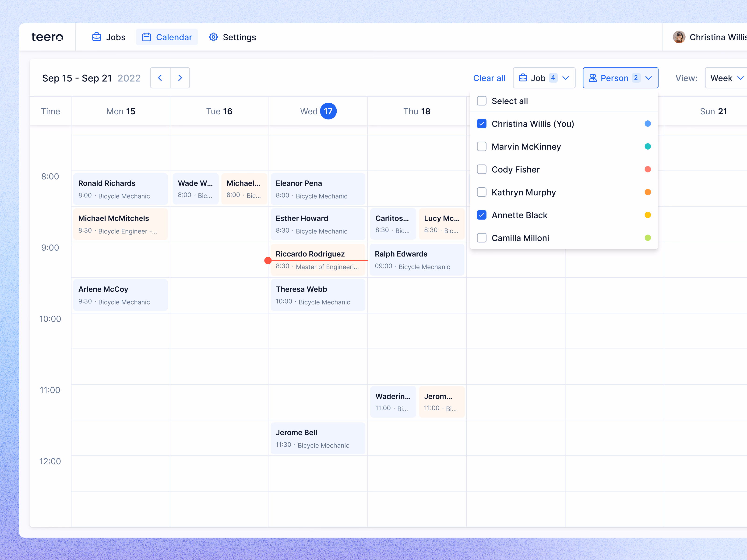Open Wade W... 8:00 Tuesday event
The width and height of the screenshot is (747, 560).
pyautogui.click(x=196, y=189)
